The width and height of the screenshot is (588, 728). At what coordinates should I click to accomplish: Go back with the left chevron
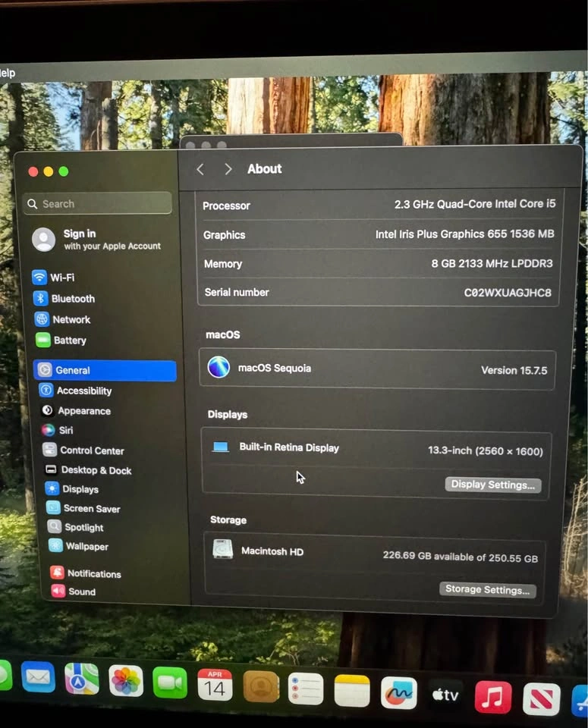pos(200,169)
